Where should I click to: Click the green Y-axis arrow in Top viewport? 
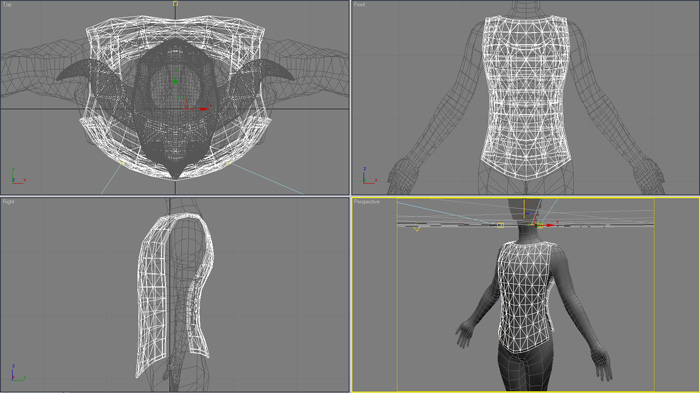[175, 79]
